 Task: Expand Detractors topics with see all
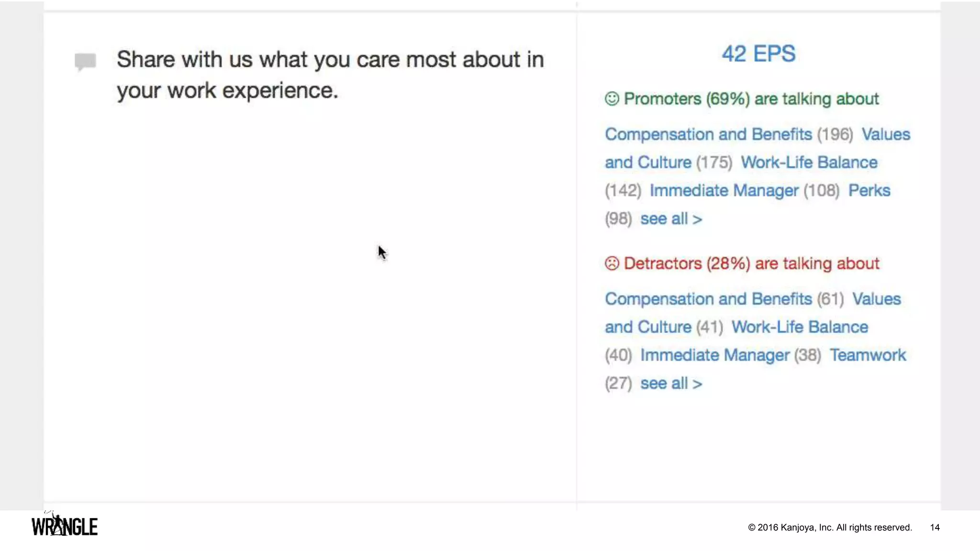671,384
